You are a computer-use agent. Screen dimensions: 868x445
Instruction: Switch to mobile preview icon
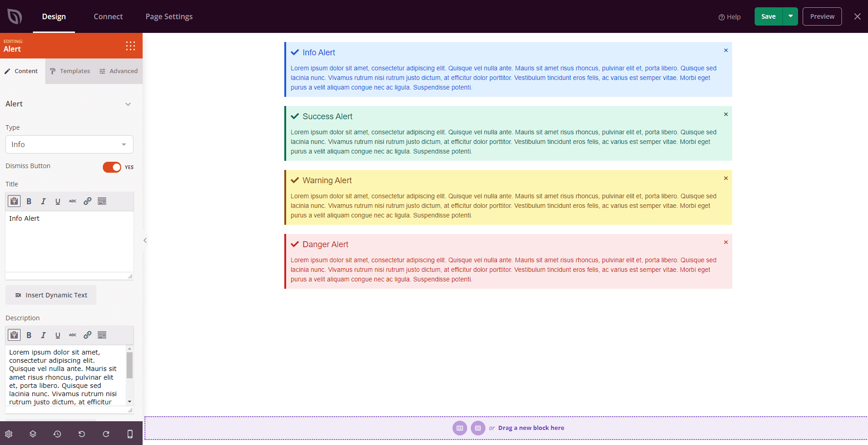pyautogui.click(x=130, y=434)
